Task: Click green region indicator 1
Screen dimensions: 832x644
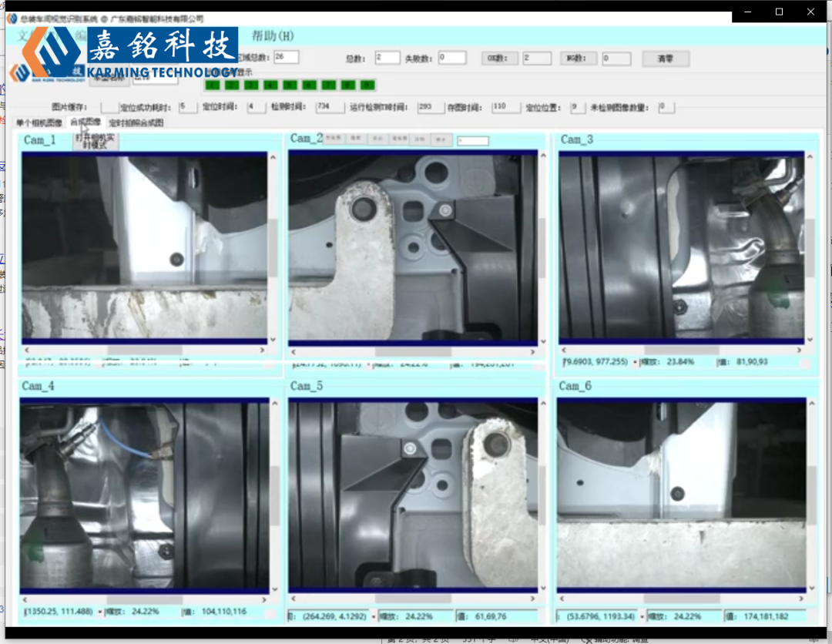Action: pos(213,85)
